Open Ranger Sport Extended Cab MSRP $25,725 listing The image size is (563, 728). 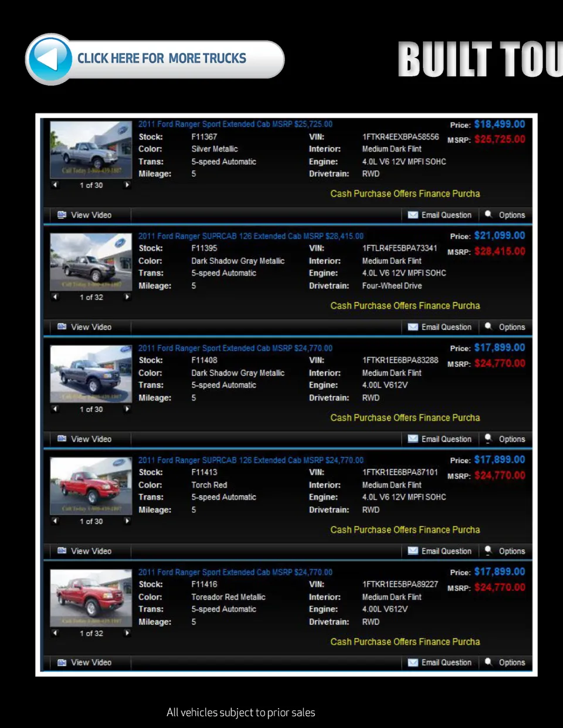(x=235, y=124)
